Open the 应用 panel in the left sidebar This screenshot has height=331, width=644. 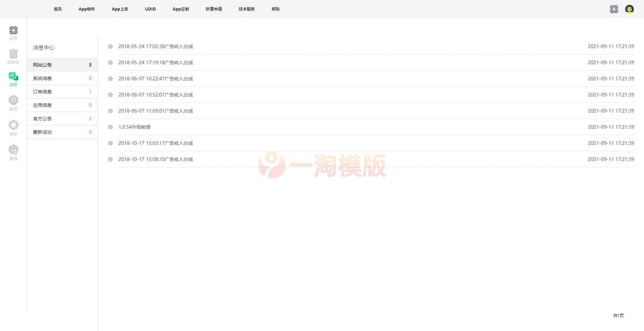(13, 32)
